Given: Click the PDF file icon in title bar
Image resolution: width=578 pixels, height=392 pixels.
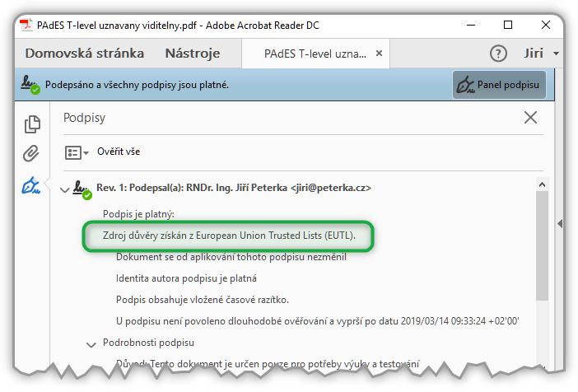Looking at the screenshot, I should [x=26, y=25].
